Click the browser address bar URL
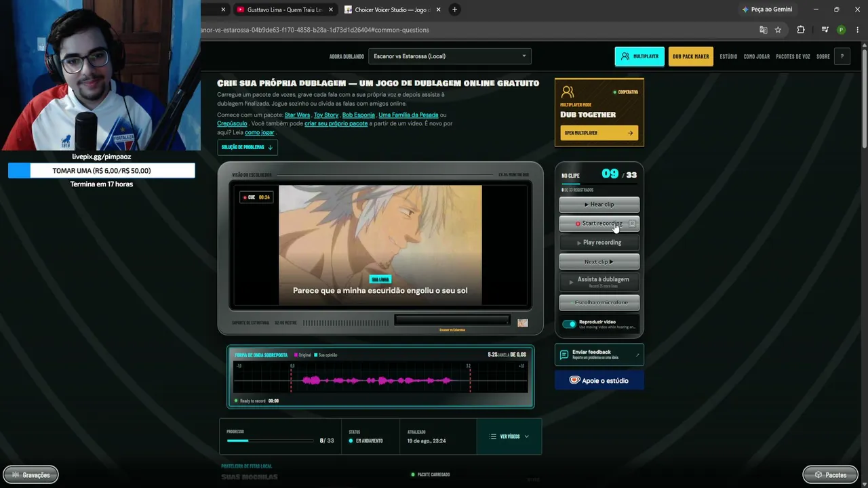This screenshot has height=488, width=868. [315, 30]
